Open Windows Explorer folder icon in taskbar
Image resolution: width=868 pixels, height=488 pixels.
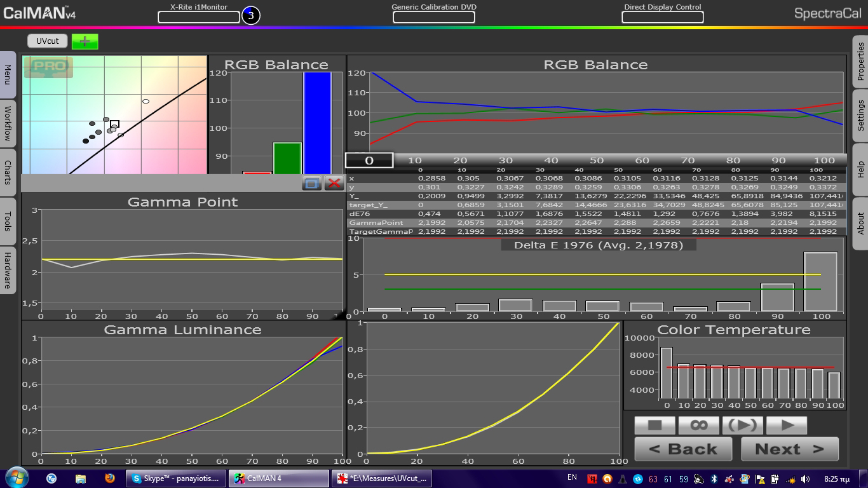pos(81,478)
